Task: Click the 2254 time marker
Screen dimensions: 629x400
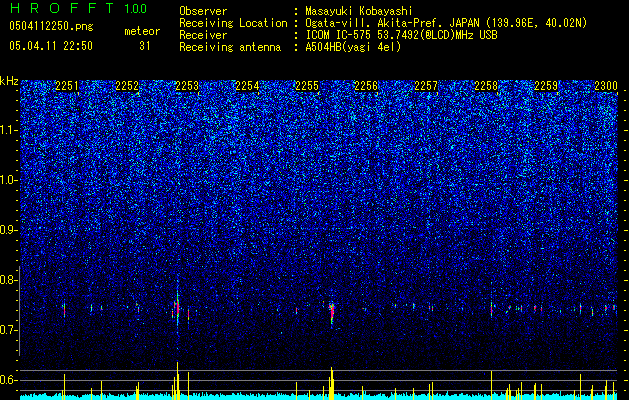Action: pos(247,86)
